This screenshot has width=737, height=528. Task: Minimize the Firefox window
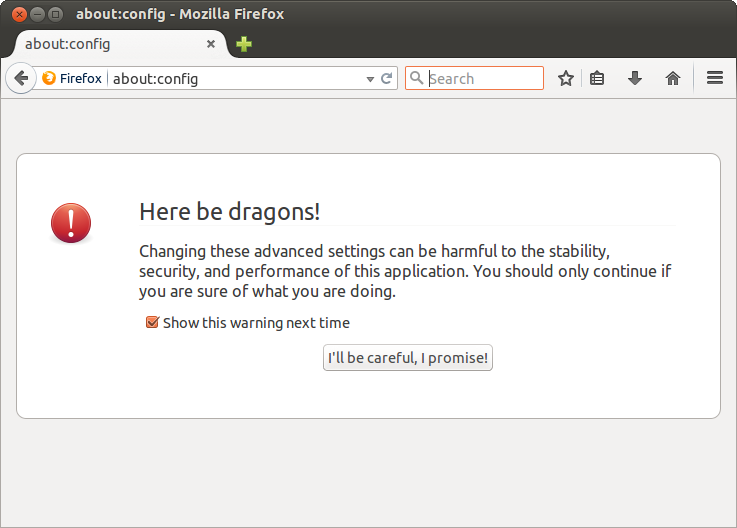37,14
